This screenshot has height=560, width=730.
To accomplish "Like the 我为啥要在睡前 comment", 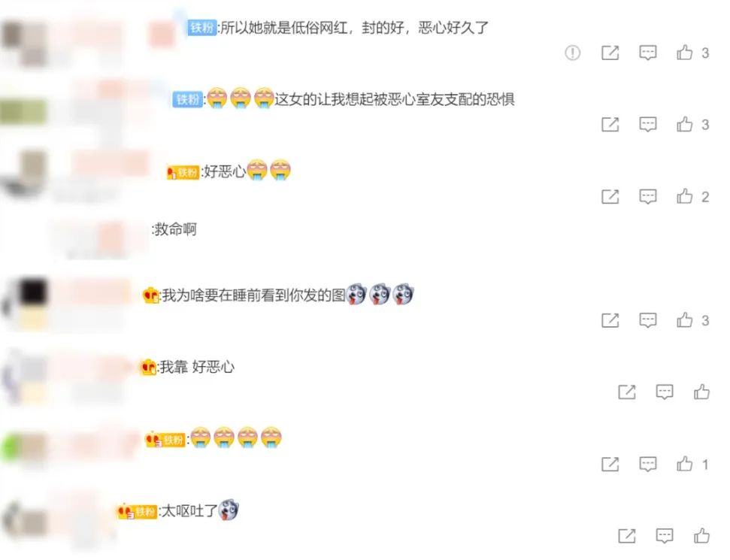I will pyautogui.click(x=684, y=320).
